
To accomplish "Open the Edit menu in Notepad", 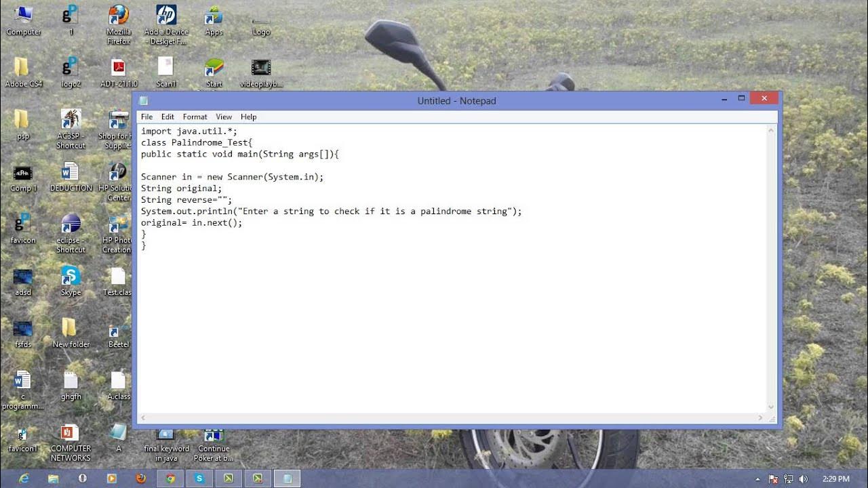I will (167, 117).
